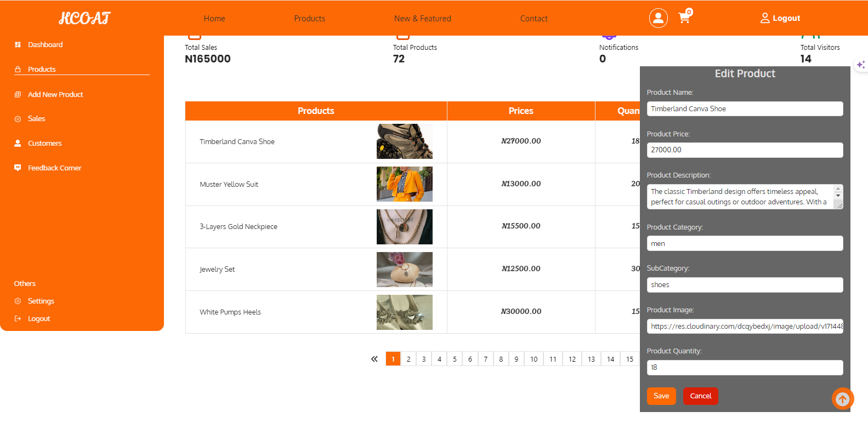Go to page 2 of products
The height and width of the screenshot is (423, 868).
(x=409, y=359)
